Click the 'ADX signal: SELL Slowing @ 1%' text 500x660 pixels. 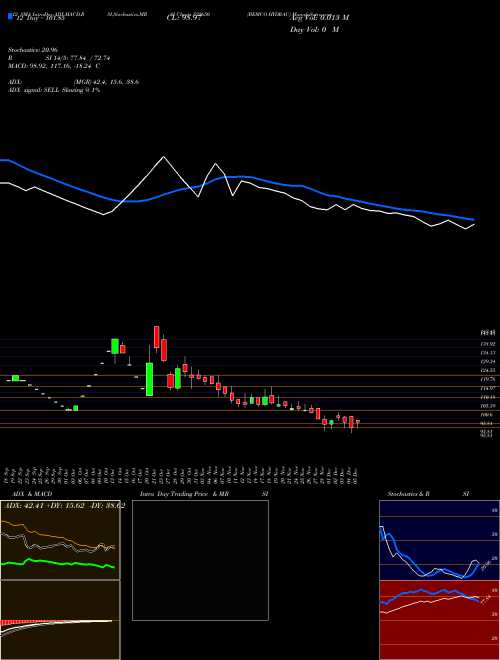coord(54,90)
